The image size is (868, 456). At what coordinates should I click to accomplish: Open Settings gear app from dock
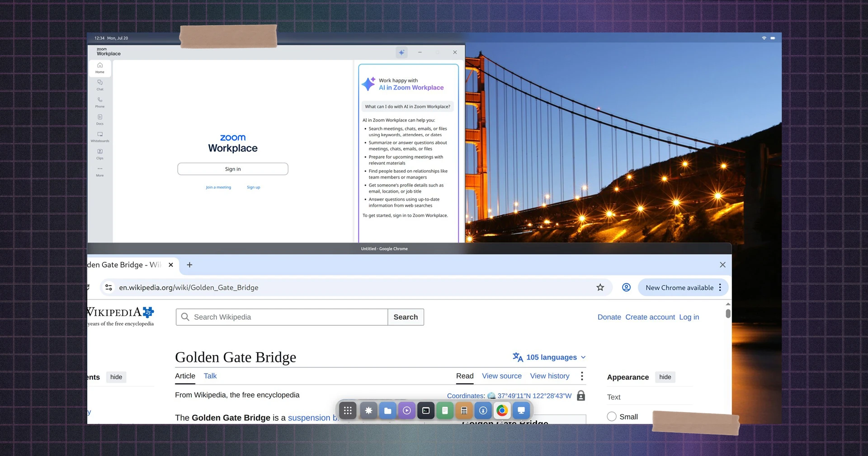click(368, 410)
